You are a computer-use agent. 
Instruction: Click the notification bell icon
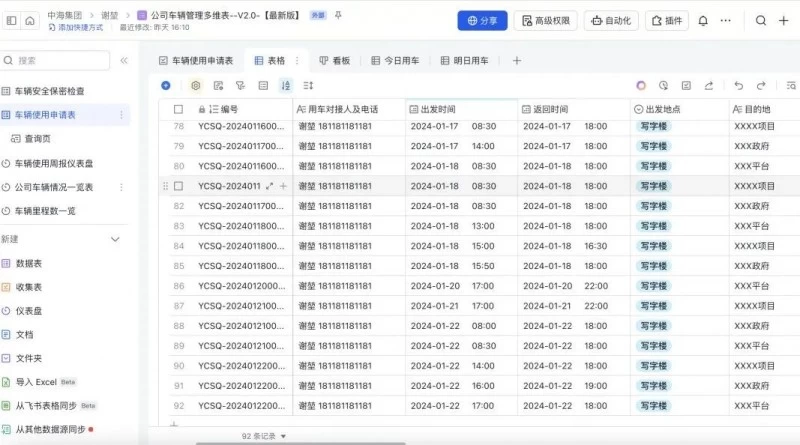(703, 20)
